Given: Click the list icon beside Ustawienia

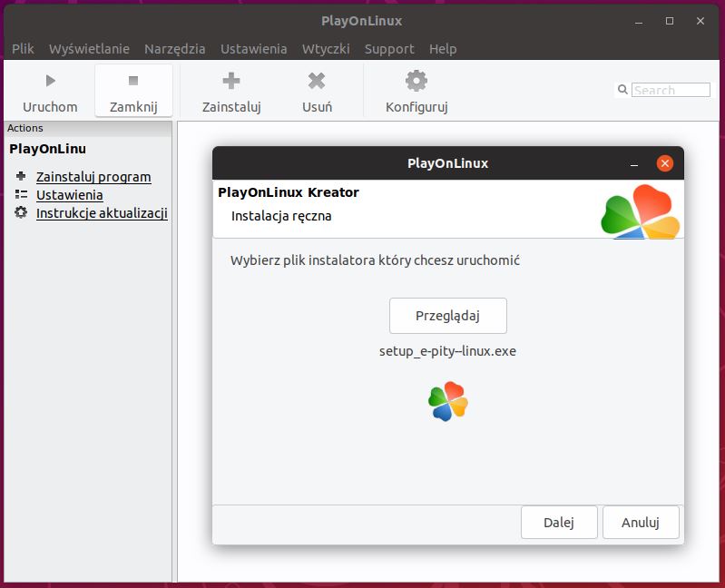Looking at the screenshot, I should 21,194.
